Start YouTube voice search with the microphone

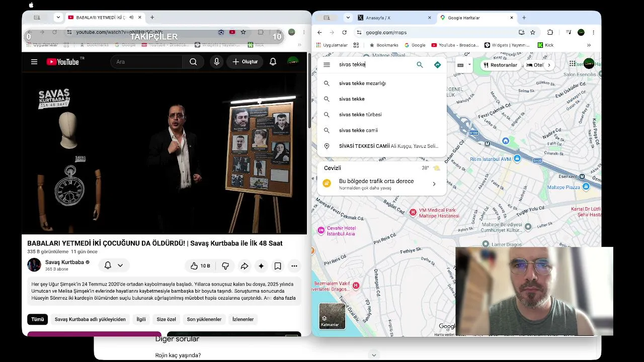(x=217, y=62)
